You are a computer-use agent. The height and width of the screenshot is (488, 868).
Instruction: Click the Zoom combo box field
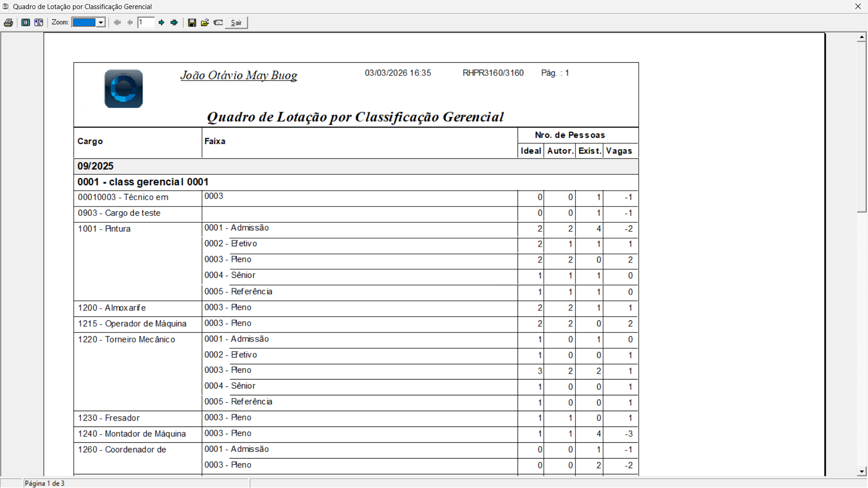click(x=85, y=23)
